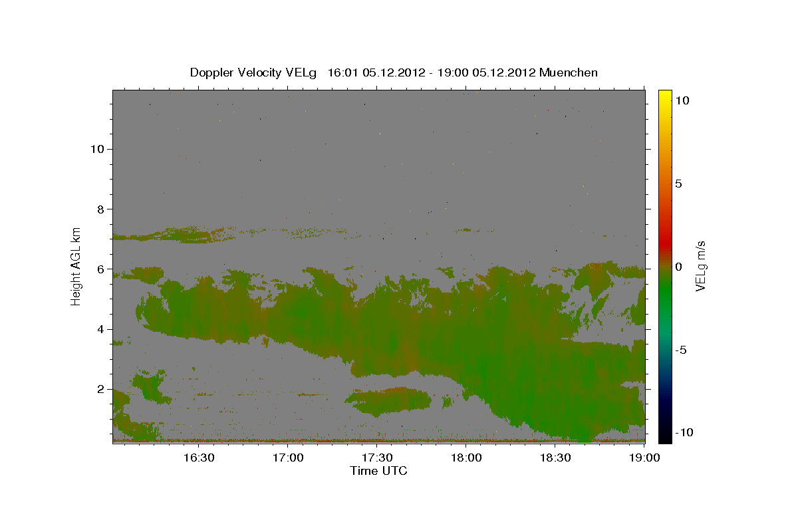
Task: Click the 18:00 time tick label
Action: coord(466,458)
